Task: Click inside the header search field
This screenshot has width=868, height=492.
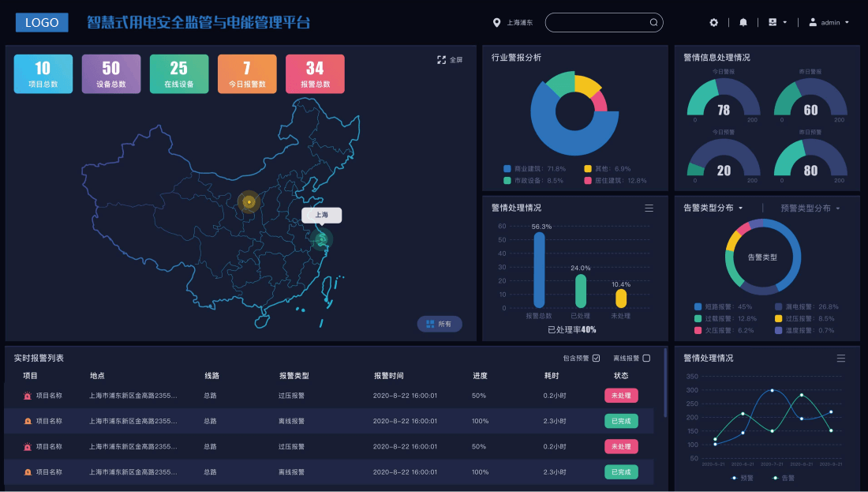Action: (596, 23)
